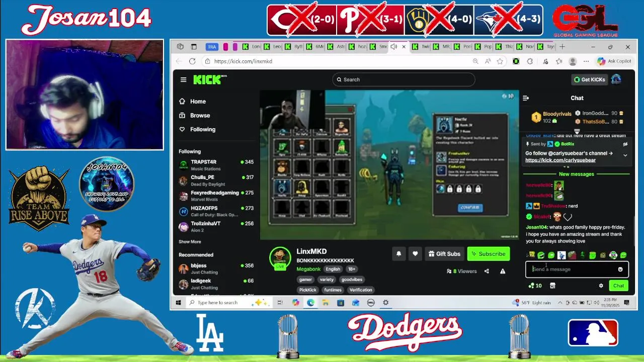Click the funtimes tag
The width and height of the screenshot is (644, 362).
(333, 290)
